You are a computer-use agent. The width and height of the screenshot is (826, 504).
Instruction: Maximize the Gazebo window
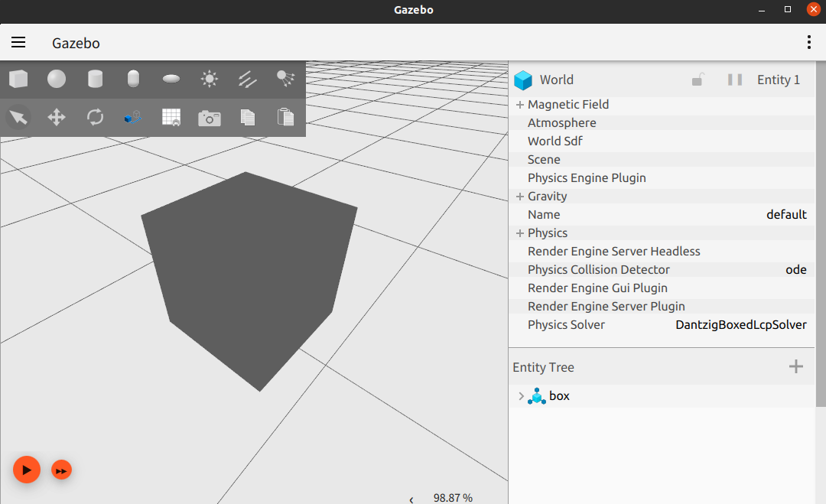click(x=788, y=9)
